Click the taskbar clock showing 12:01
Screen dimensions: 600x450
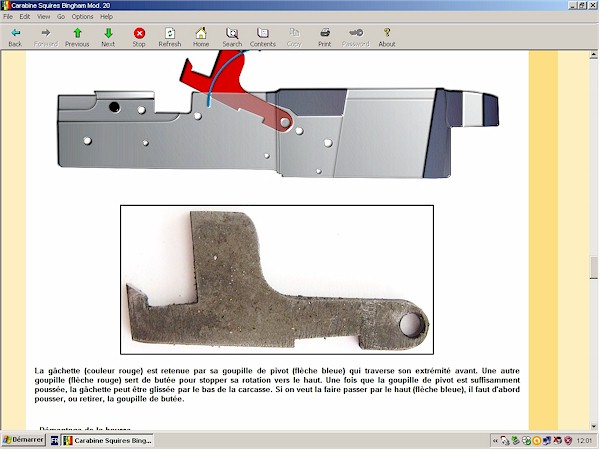click(584, 441)
